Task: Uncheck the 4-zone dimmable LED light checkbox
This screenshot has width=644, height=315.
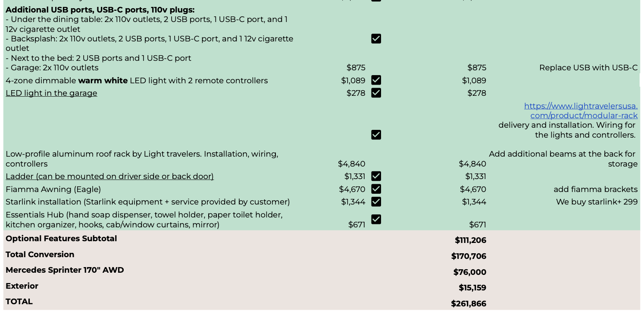Action: point(376,80)
